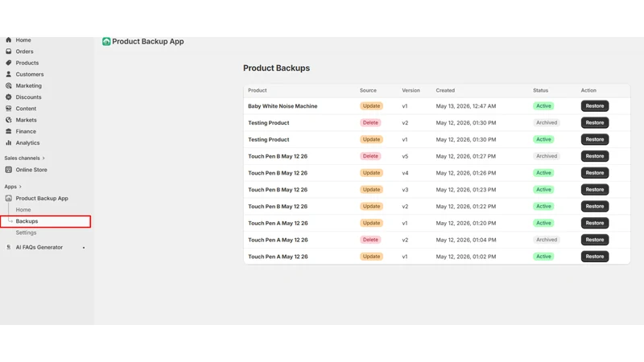Open Settings under Product Backup App

click(x=26, y=232)
